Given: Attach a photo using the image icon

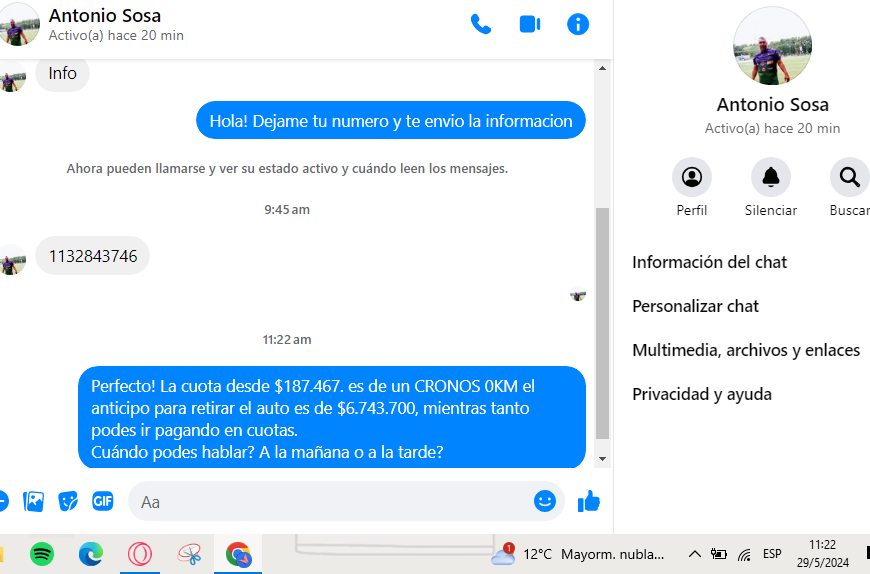Looking at the screenshot, I should (34, 501).
